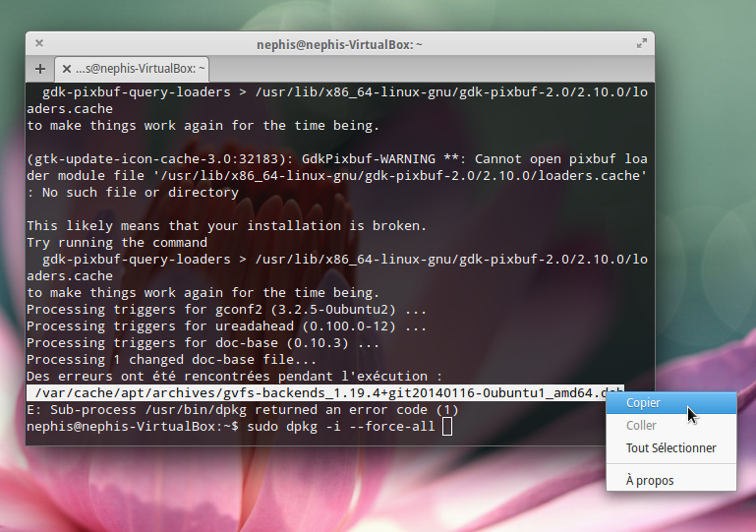
Task: Click 'Processing 1 changed doc-base file...' line
Action: click(172, 360)
